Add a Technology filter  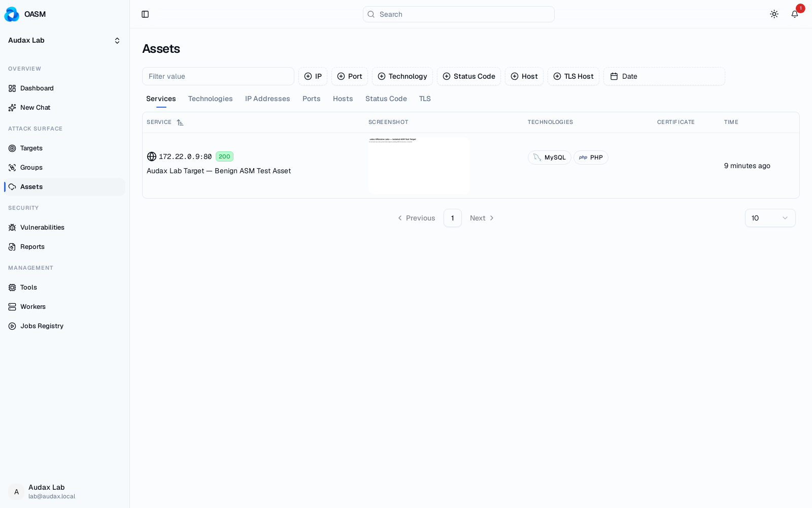[402, 76]
